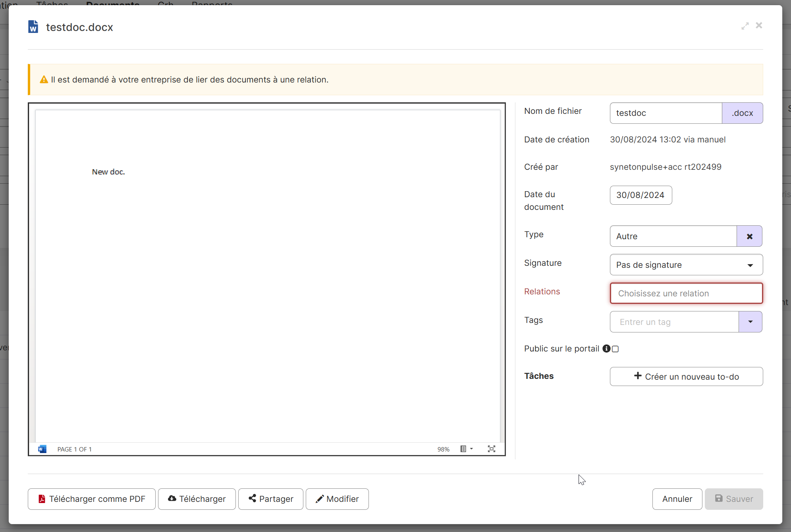Expand the dialog to full screen
The image size is (791, 532).
pyautogui.click(x=745, y=26)
